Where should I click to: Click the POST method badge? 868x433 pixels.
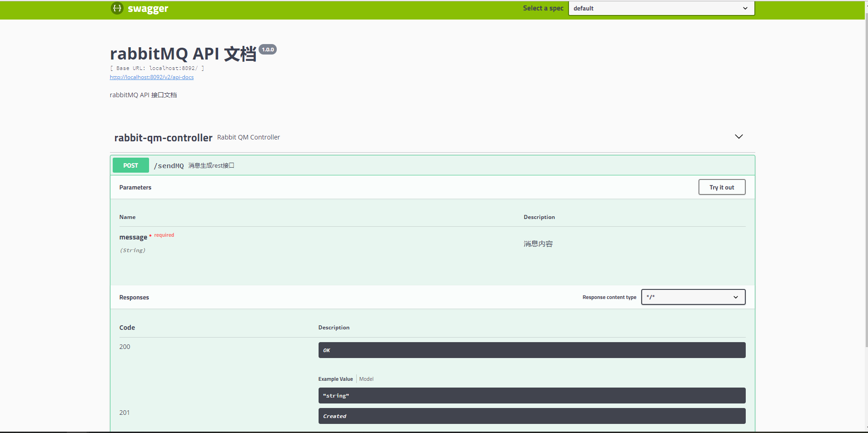131,165
